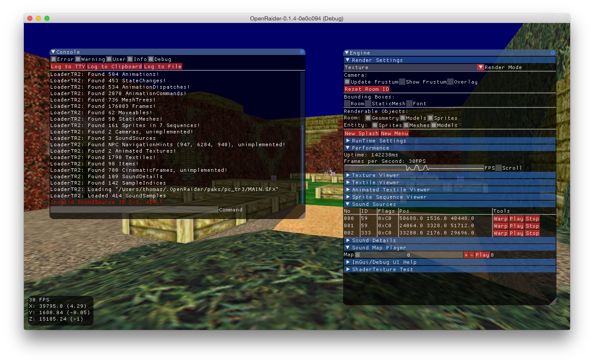Toggle Room Sprites rendering checkbox
594x364 pixels.
coord(430,118)
